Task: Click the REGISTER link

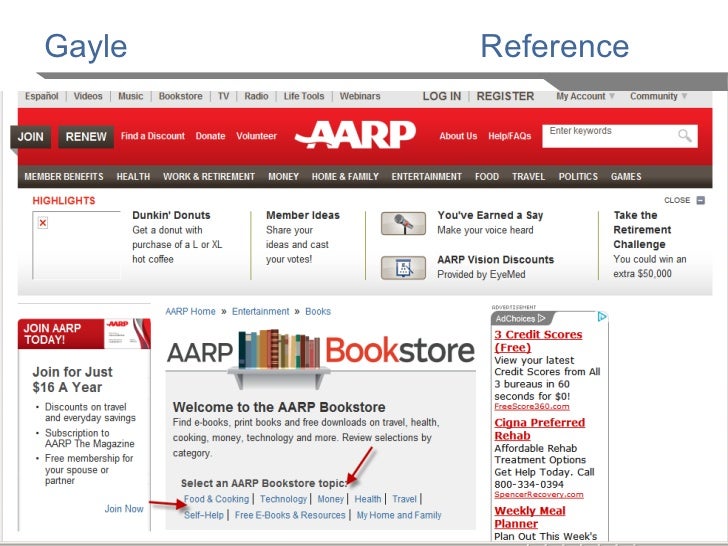Action: click(x=505, y=96)
